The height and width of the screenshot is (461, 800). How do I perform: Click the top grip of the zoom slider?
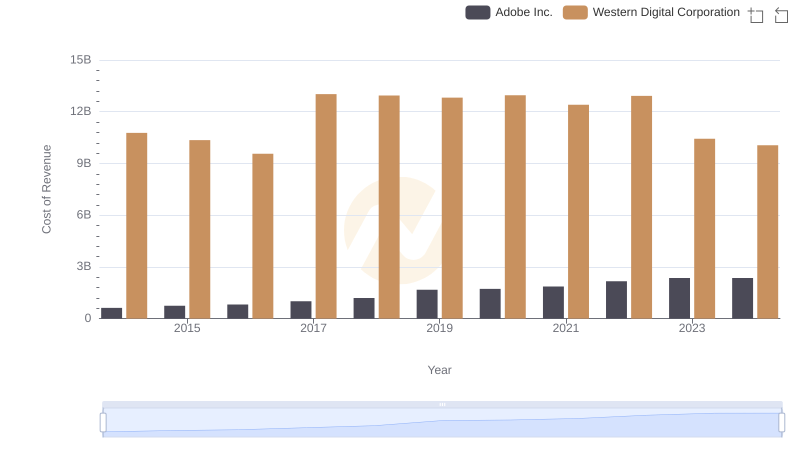click(x=442, y=404)
